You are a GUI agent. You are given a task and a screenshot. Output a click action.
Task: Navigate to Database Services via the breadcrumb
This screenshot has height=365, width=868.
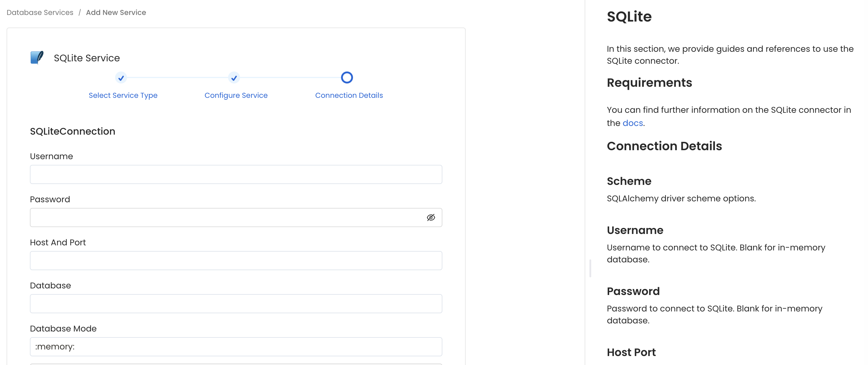pyautogui.click(x=39, y=13)
